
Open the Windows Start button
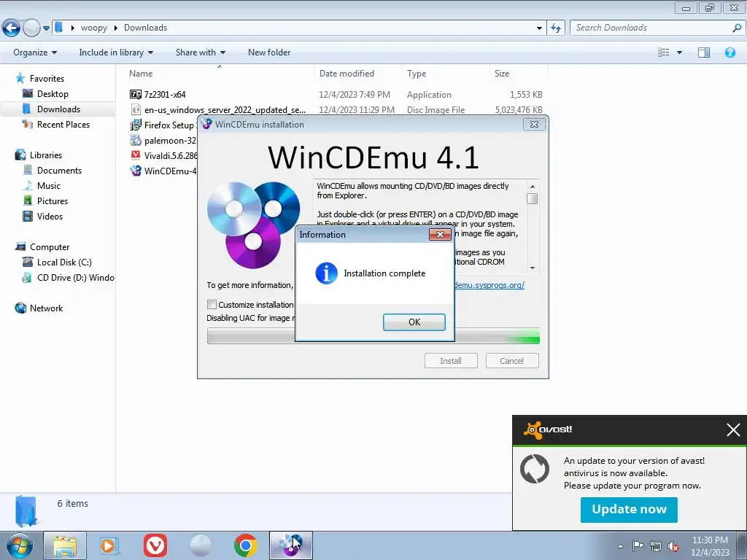point(20,545)
